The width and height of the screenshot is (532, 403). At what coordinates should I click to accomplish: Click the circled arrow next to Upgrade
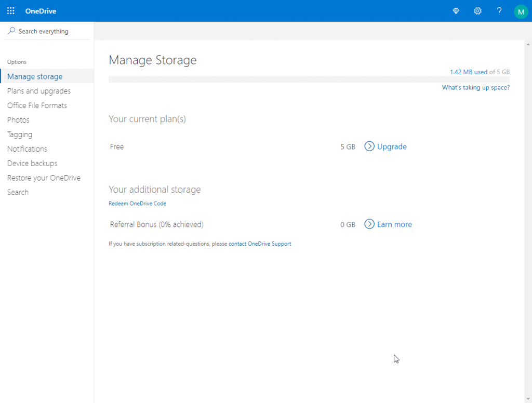[x=369, y=146]
